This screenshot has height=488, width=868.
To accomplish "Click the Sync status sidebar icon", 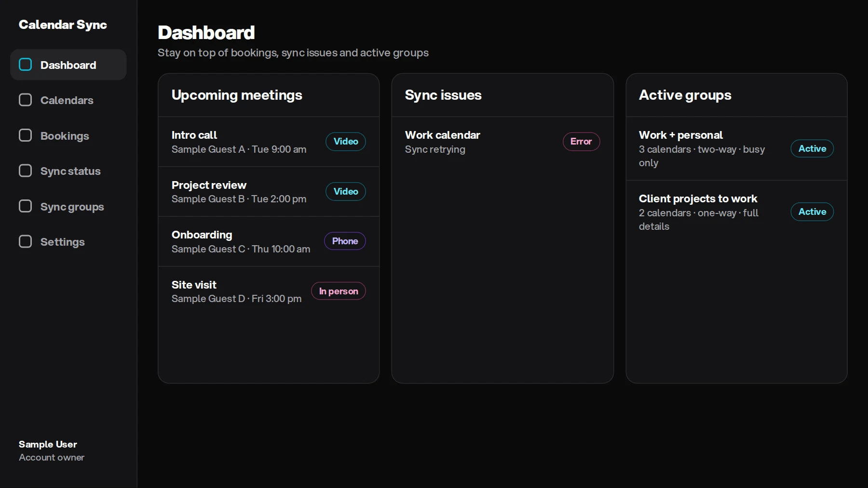I will point(25,171).
